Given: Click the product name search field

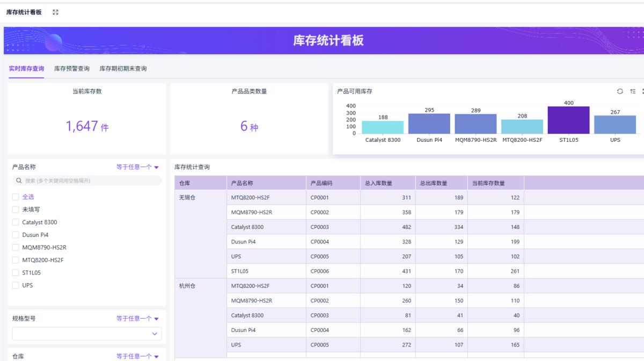Looking at the screenshot, I should tap(91, 181).
